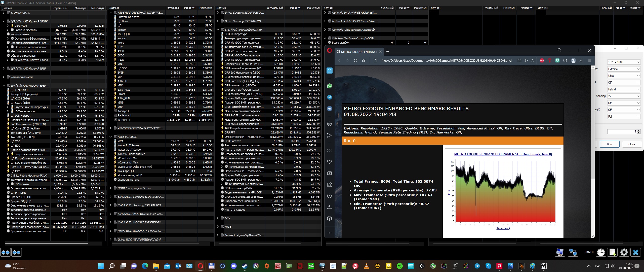Expand the Core VIDs sensor group
The height and width of the screenshot is (272, 644).
click(8, 26)
